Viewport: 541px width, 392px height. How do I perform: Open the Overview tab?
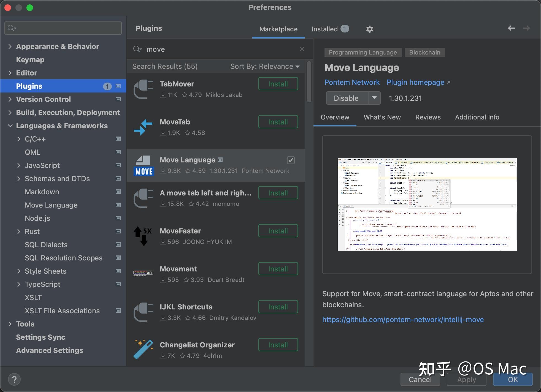pos(335,117)
